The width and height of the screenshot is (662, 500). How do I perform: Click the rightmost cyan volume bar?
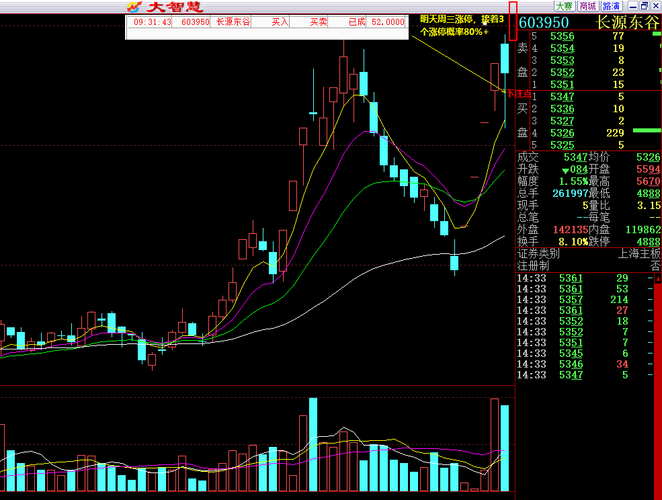pyautogui.click(x=505, y=448)
